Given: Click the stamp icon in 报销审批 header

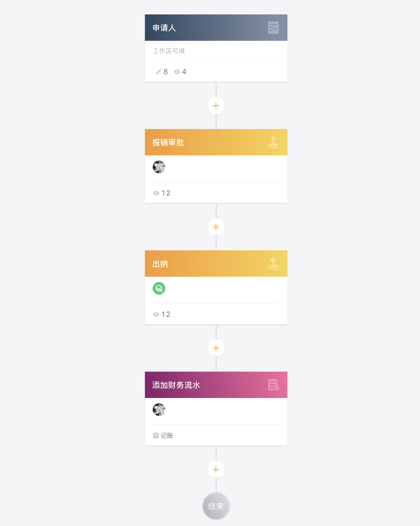Looking at the screenshot, I should click(273, 142).
